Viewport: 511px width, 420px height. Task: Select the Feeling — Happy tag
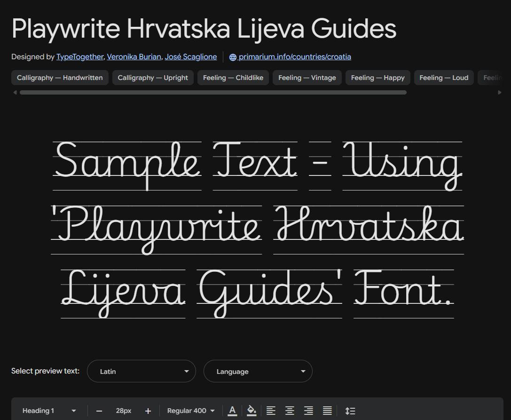tap(377, 78)
